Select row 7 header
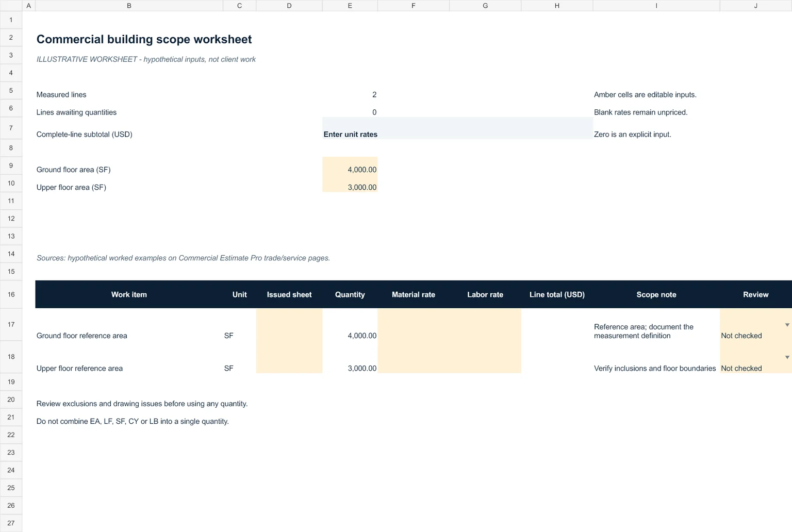792x532 pixels. [11, 128]
